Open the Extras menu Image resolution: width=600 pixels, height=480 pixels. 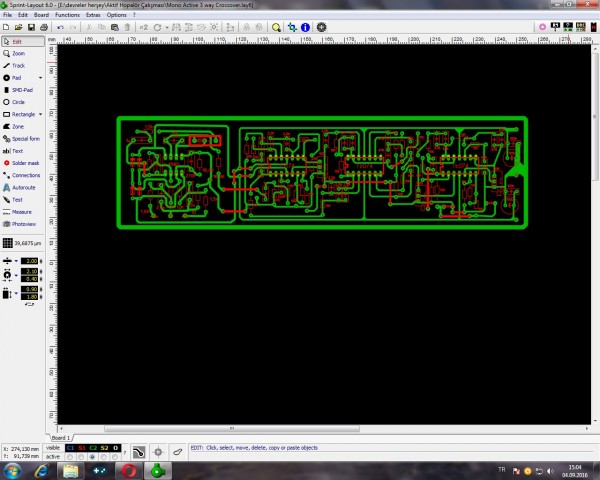click(93, 16)
